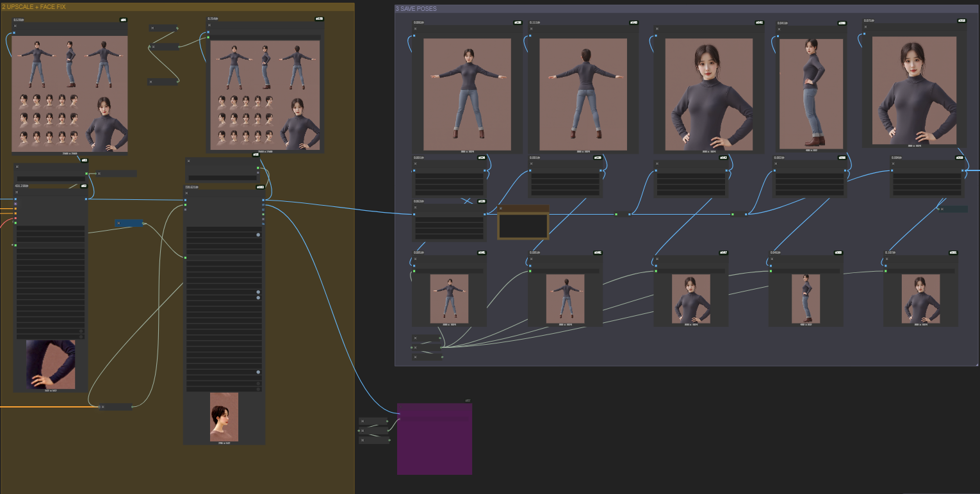Select the purple node below SAVE POSES group
The width and height of the screenshot is (980, 494).
[434, 439]
